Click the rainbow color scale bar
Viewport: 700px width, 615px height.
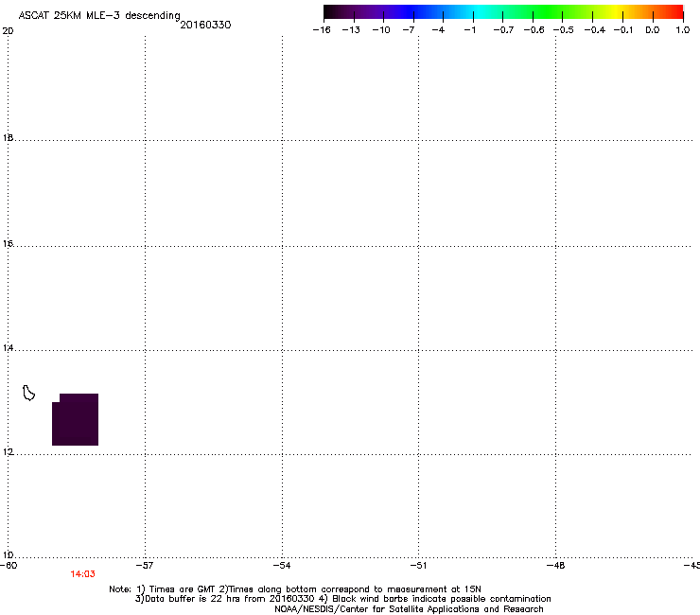pyautogui.click(x=503, y=12)
